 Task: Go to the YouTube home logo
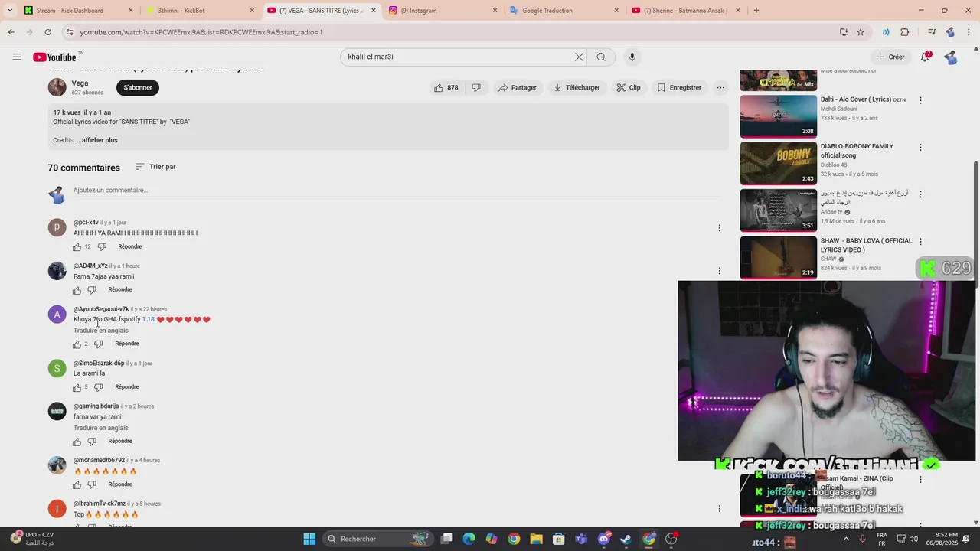(55, 57)
